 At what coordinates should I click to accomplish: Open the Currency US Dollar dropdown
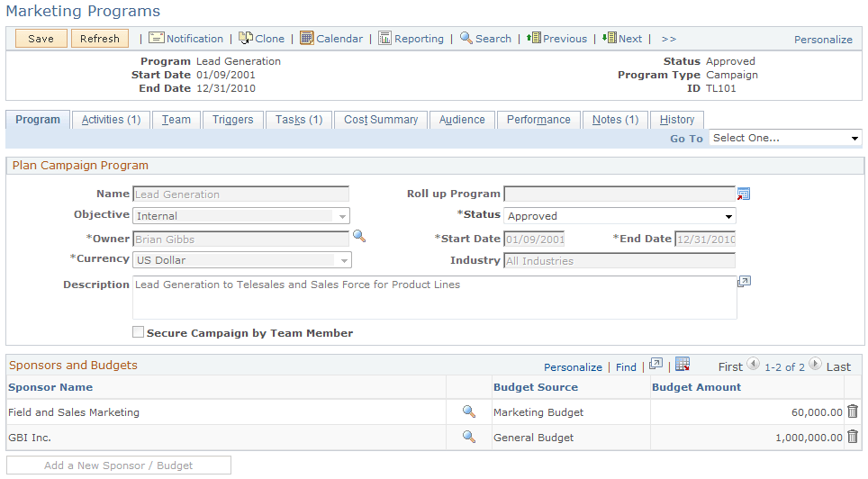[242, 260]
